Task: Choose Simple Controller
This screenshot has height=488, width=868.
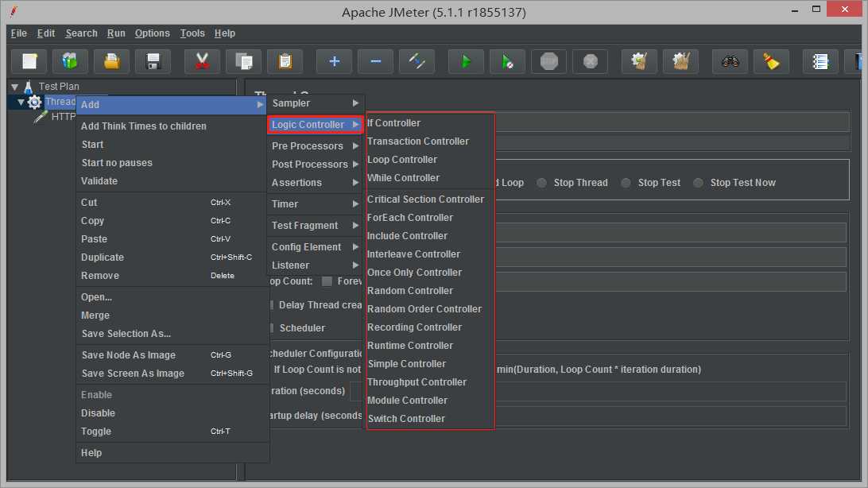Action: 430,363
